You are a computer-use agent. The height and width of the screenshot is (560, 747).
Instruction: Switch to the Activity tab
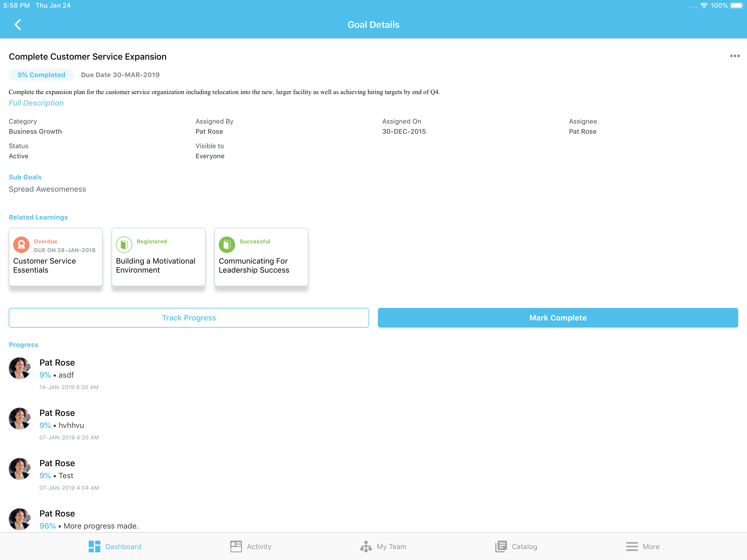[x=259, y=546]
